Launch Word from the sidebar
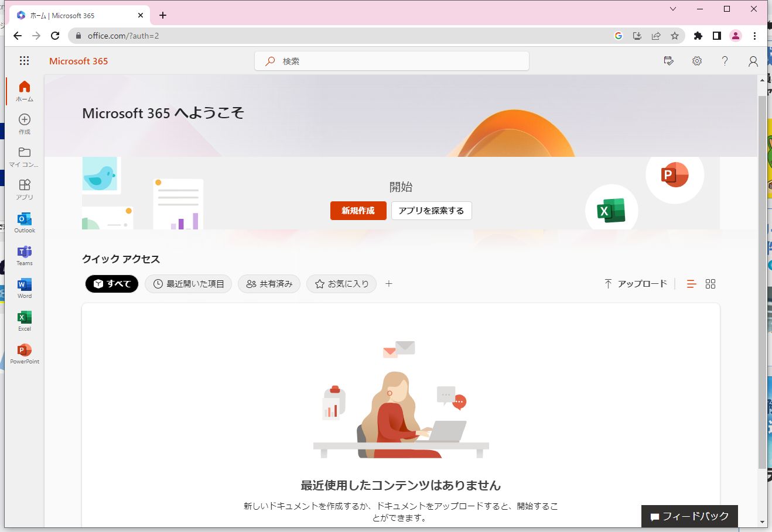772x532 pixels. click(x=25, y=288)
